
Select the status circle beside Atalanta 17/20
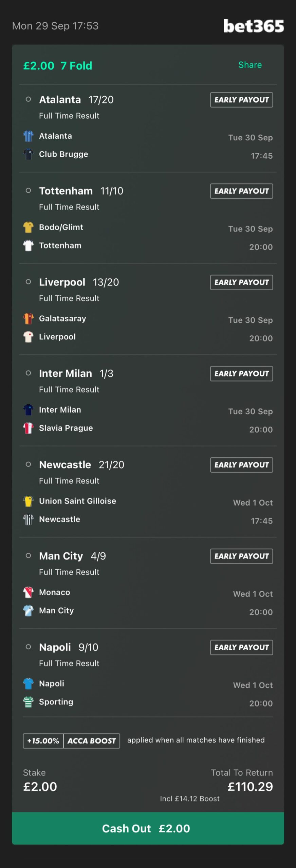tap(29, 99)
